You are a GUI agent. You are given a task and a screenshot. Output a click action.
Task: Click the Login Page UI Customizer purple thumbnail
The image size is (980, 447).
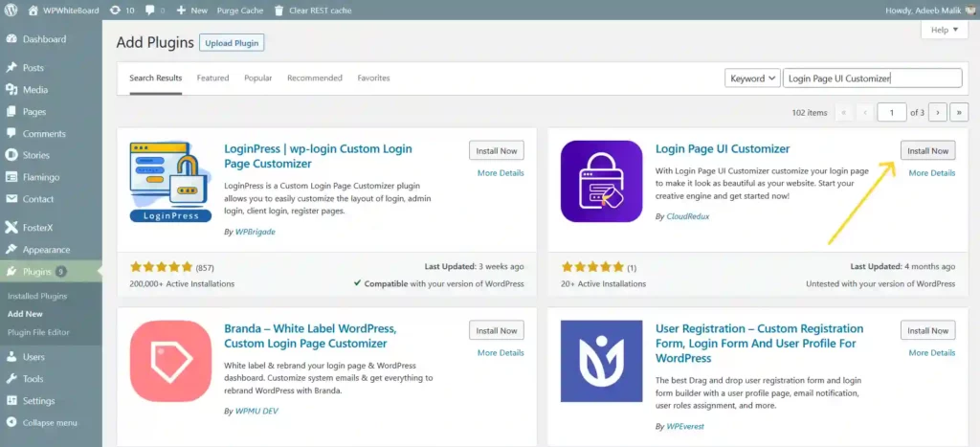601,181
